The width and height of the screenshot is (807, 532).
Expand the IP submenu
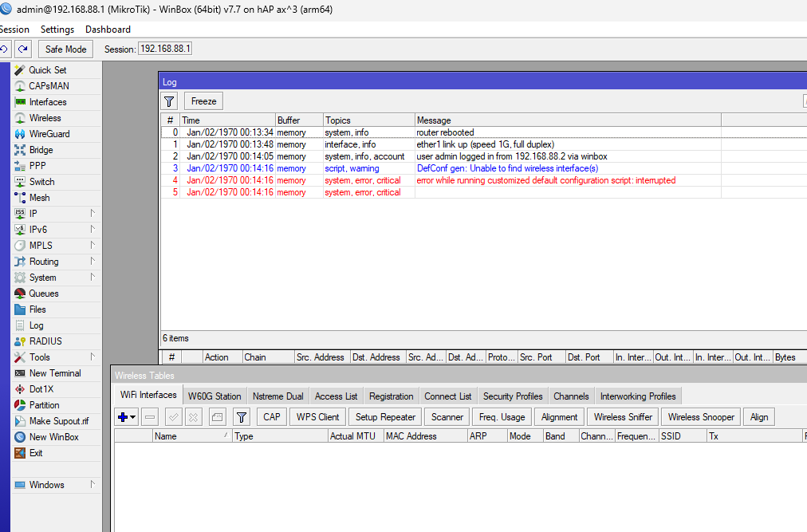click(x=34, y=213)
